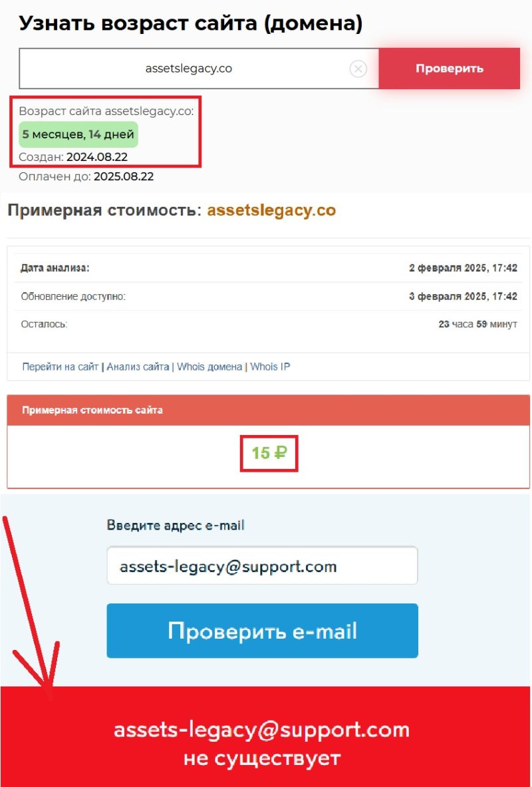
Task: Click the blue Проверить e-mail button
Action: [x=262, y=631]
